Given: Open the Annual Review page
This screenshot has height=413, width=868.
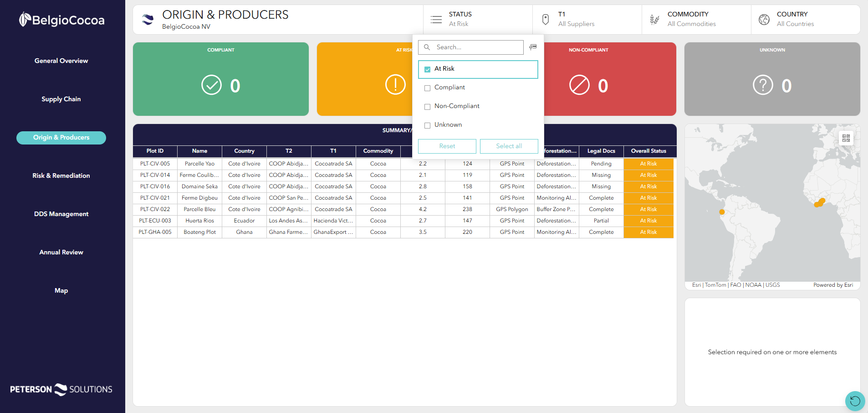Looking at the screenshot, I should coord(61,252).
